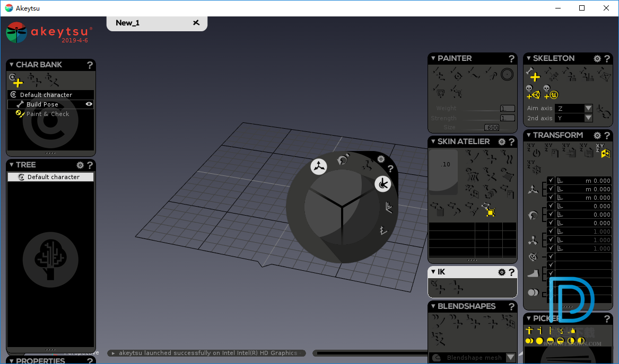This screenshot has width=619, height=364.
Task: Click the yellow T-pose figure icon in Picker
Action: pyautogui.click(x=529, y=331)
